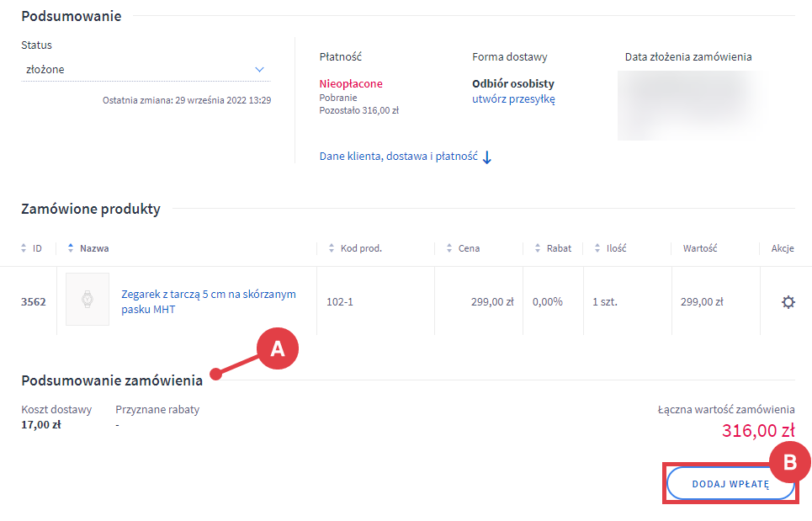
Task: Click the Rabat column sort icon
Action: coord(537,248)
